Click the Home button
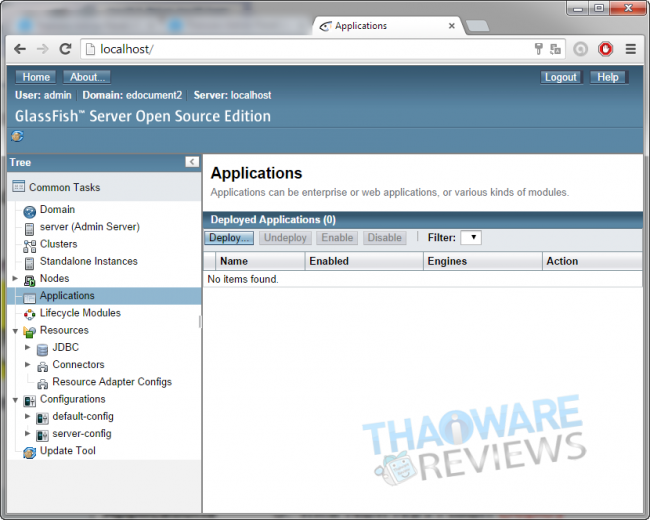650x520 pixels. click(36, 77)
